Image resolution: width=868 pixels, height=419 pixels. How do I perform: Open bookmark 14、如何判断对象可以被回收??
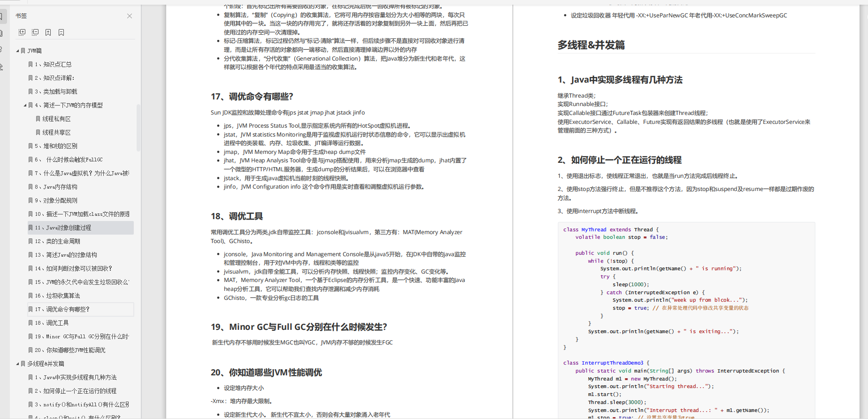[73, 268]
